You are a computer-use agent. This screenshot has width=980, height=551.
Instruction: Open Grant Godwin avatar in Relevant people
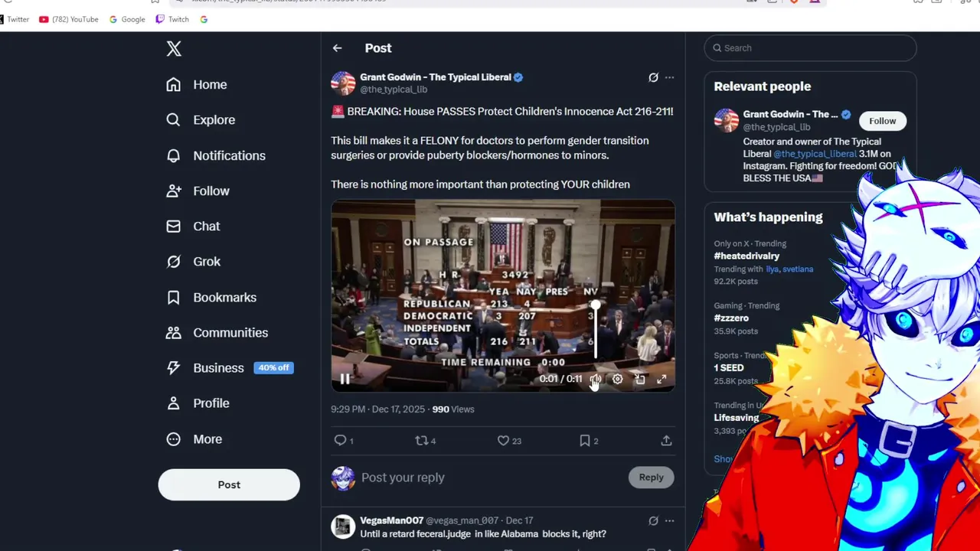pos(727,120)
